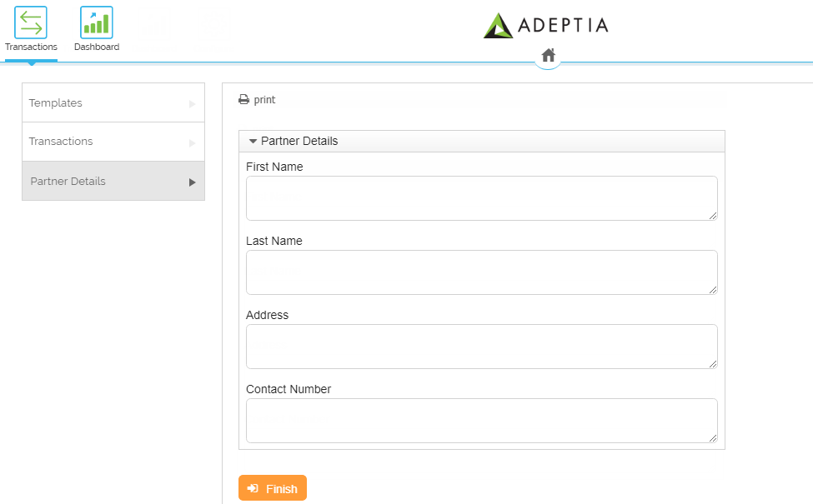813x504 pixels.
Task: Click the Contact Number field resize handle
Action: pos(713,438)
